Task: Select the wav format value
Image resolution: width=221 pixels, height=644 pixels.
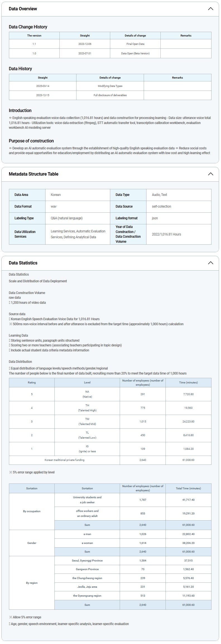Action: (x=54, y=206)
